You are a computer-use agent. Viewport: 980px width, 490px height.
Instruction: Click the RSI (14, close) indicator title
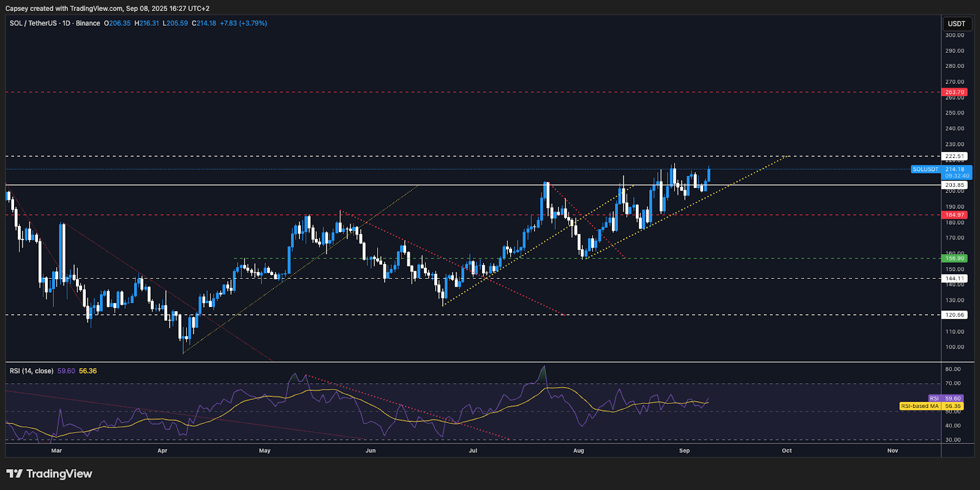click(31, 371)
